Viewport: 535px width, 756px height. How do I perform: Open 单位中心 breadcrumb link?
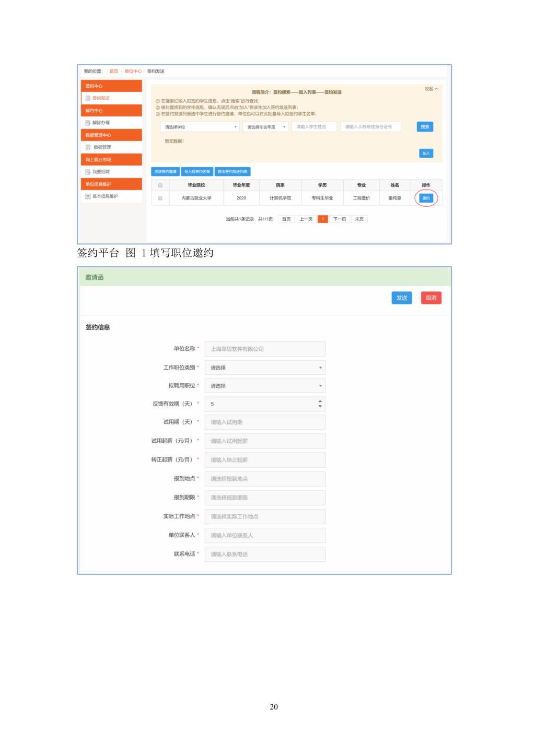point(133,72)
